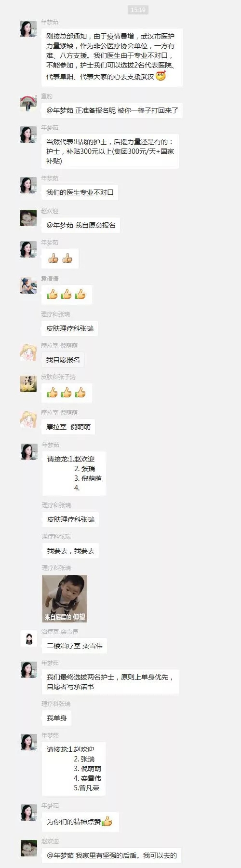Screen dimensions: 241x868
Task: Click the 请接龙 list ending with 曾凡荣
Action: tap(74, 769)
